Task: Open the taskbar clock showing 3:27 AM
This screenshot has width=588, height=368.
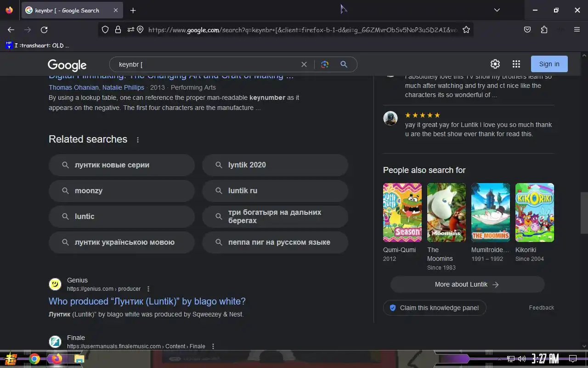Action: [545, 359]
